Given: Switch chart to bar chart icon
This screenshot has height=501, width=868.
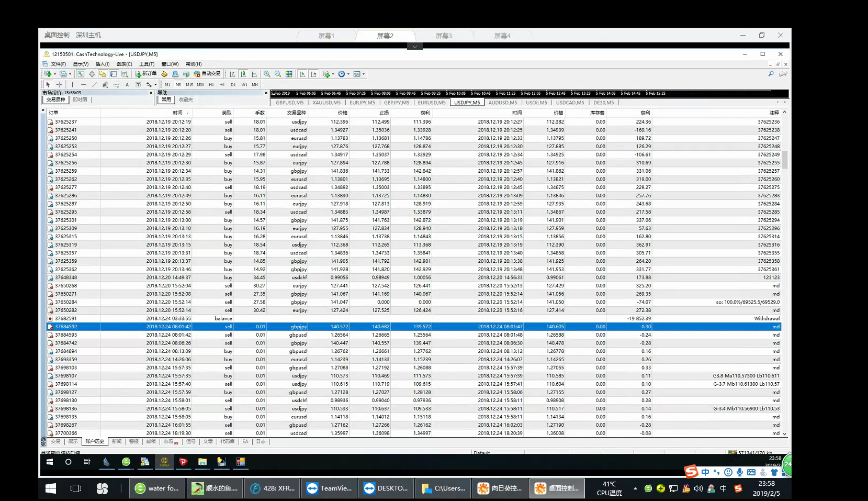Looking at the screenshot, I should pos(232,74).
